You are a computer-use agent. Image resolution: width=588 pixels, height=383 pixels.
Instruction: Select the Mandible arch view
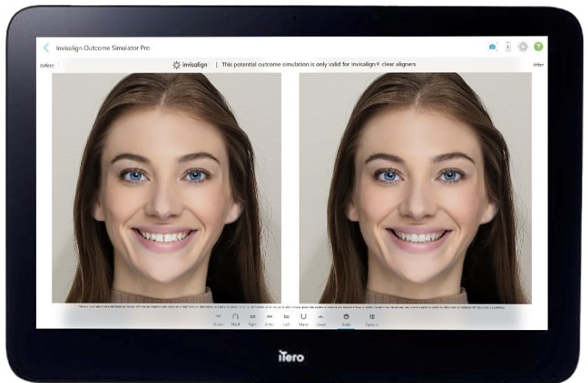[303, 320]
